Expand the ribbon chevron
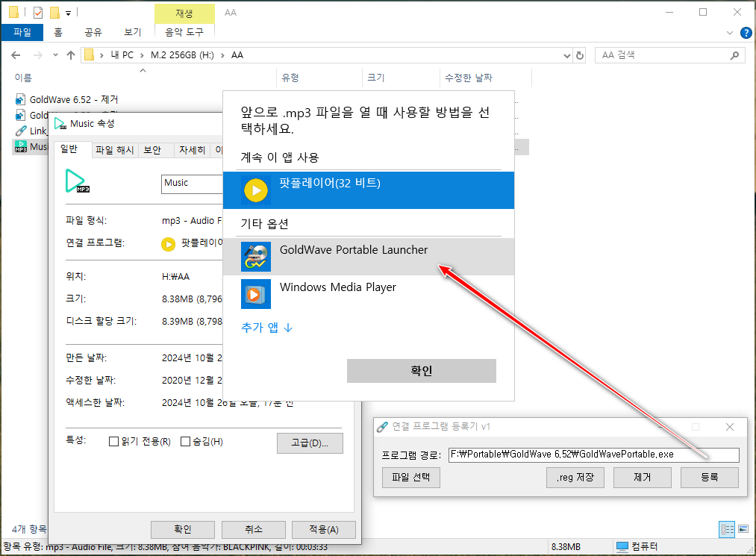Screen dimensions: 756x556 pos(729,33)
